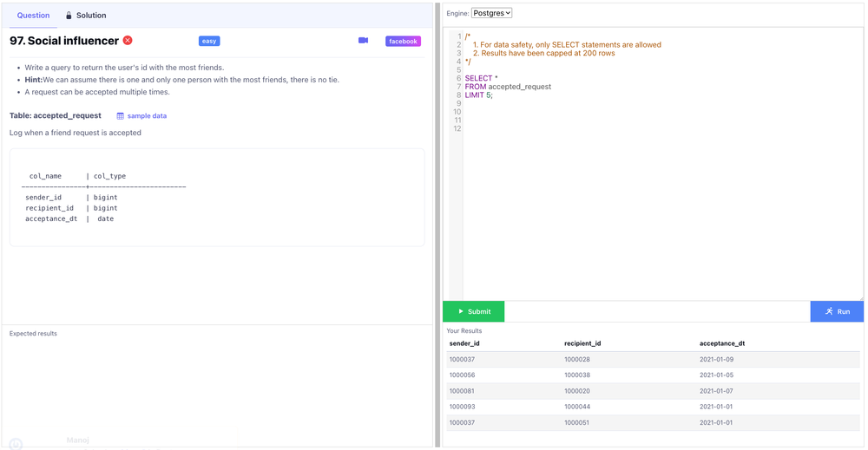The height and width of the screenshot is (450, 868).
Task: Open the video explanation camera icon
Action: point(363,41)
